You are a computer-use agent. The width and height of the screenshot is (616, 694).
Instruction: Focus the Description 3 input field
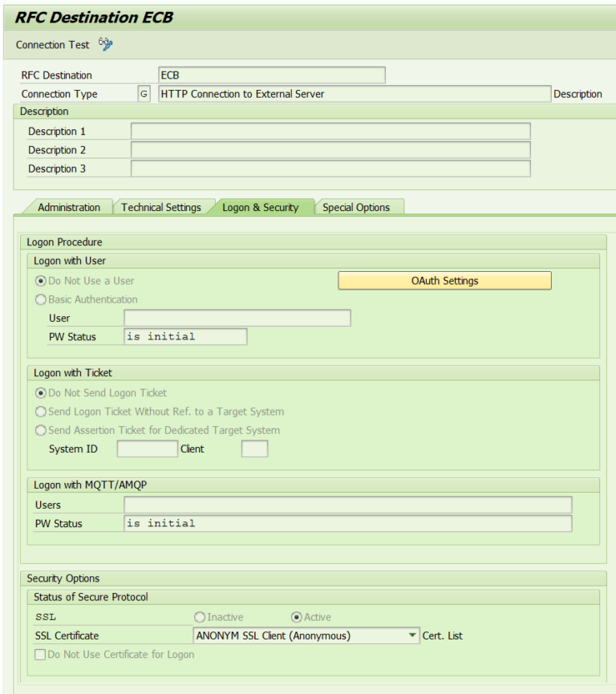point(330,168)
